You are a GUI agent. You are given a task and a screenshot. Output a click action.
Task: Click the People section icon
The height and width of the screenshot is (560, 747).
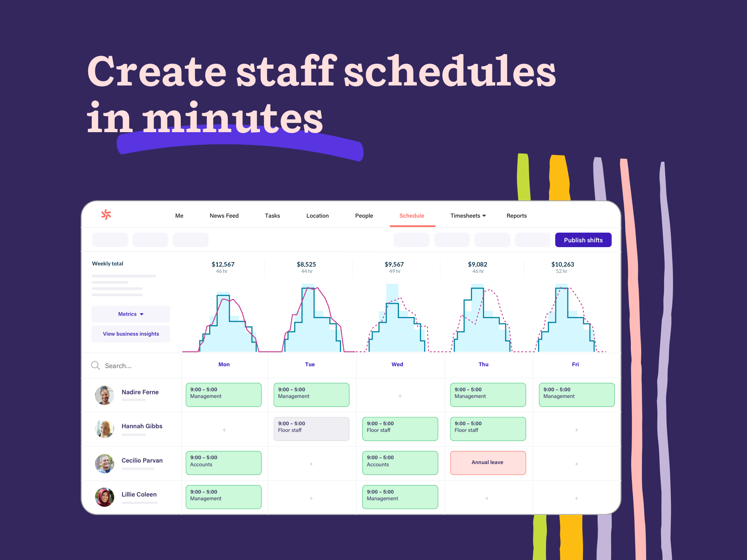(x=364, y=215)
